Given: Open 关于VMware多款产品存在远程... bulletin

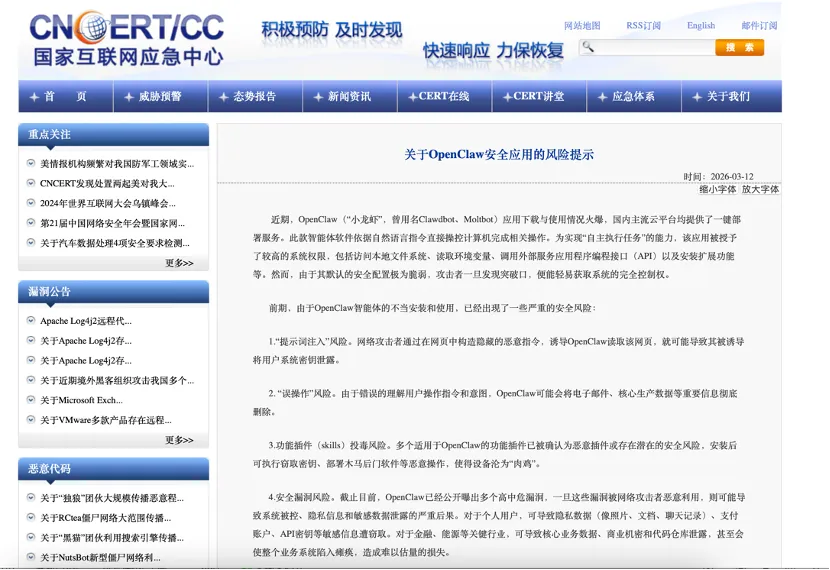Looking at the screenshot, I should (106, 420).
